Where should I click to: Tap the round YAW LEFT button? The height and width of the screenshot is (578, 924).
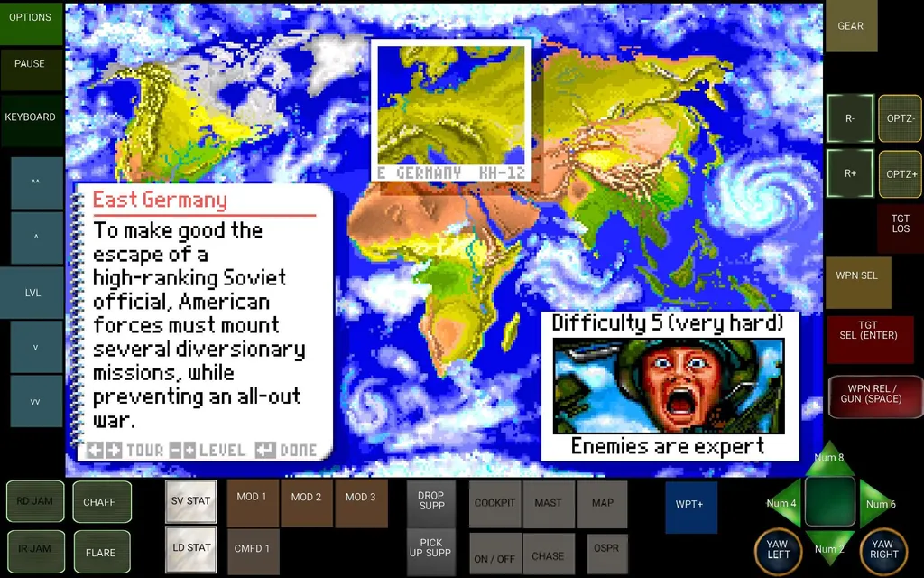(x=778, y=550)
